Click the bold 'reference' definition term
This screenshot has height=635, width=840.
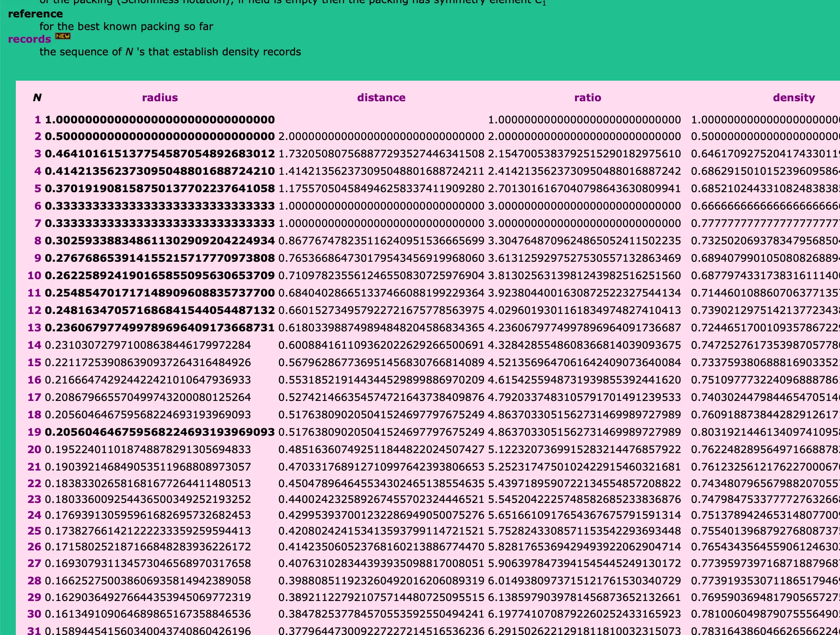(x=35, y=14)
